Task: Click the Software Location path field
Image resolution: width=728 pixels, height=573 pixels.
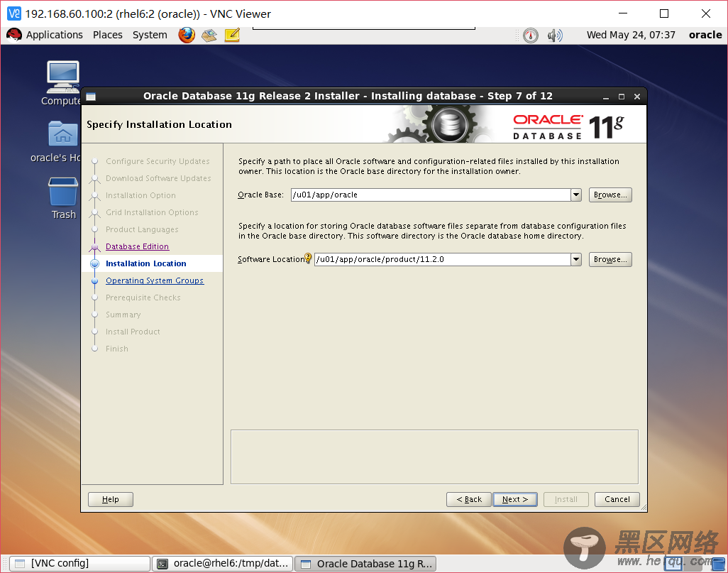Action: coord(443,259)
